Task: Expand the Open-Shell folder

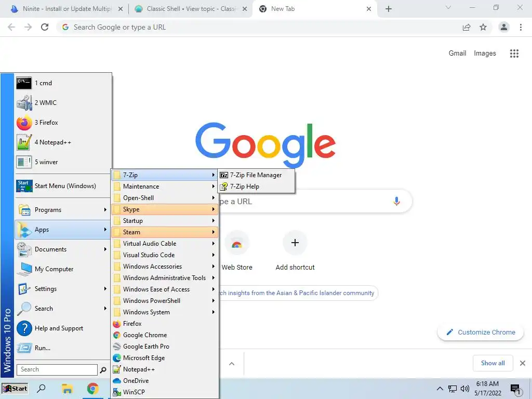Action: [x=165, y=198]
